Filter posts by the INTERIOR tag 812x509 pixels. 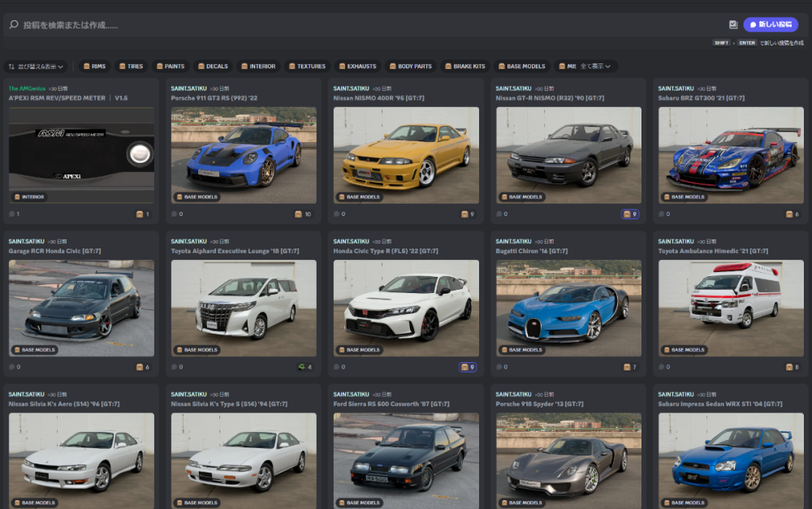pyautogui.click(x=258, y=66)
